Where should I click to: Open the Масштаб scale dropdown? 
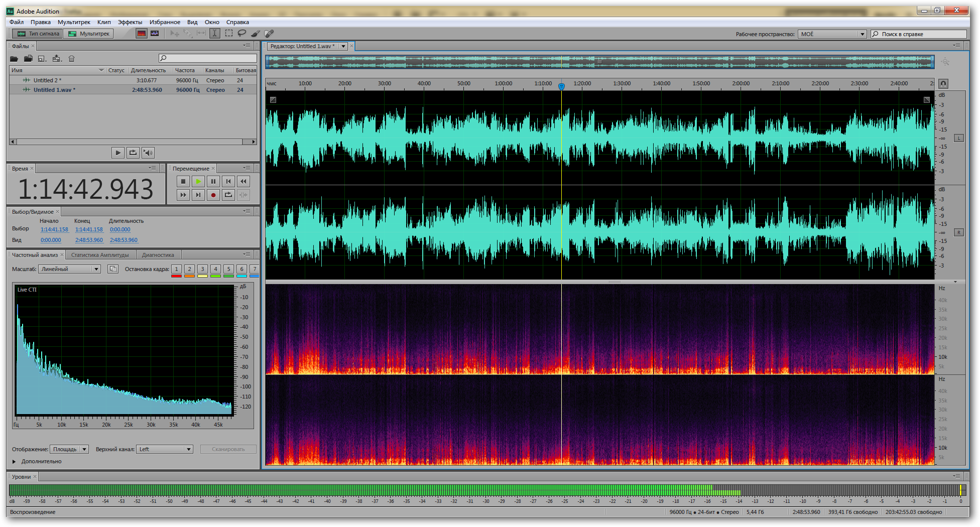click(70, 270)
